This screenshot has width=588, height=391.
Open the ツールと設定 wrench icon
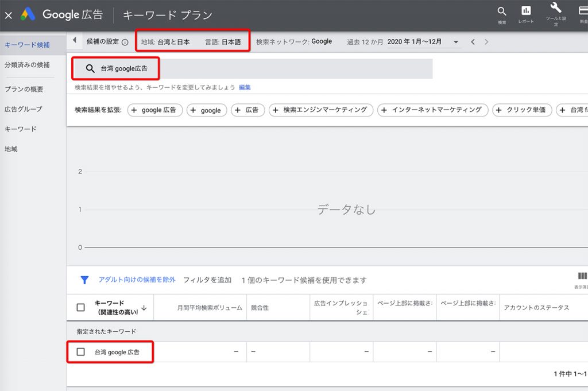coord(555,8)
